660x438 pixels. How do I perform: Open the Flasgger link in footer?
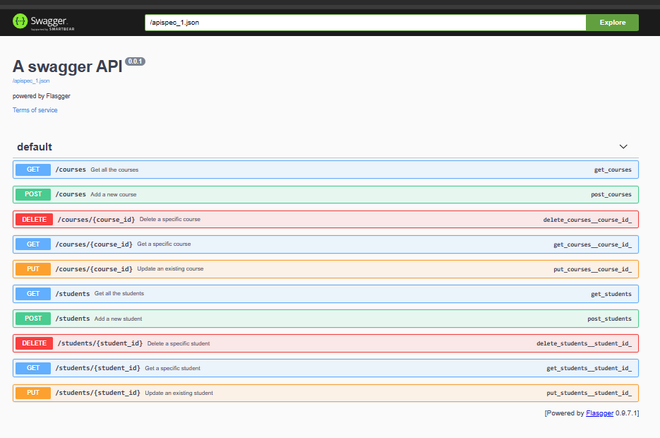click(599, 413)
